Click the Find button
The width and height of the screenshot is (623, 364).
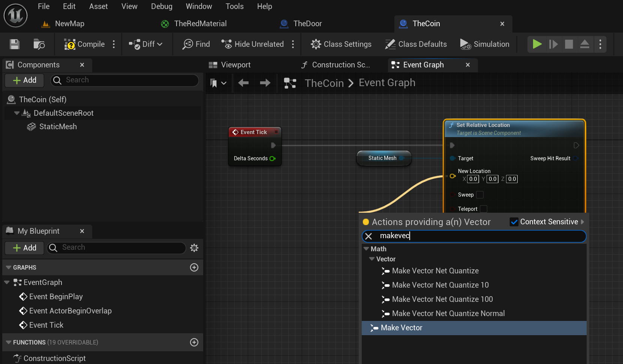pyautogui.click(x=196, y=44)
